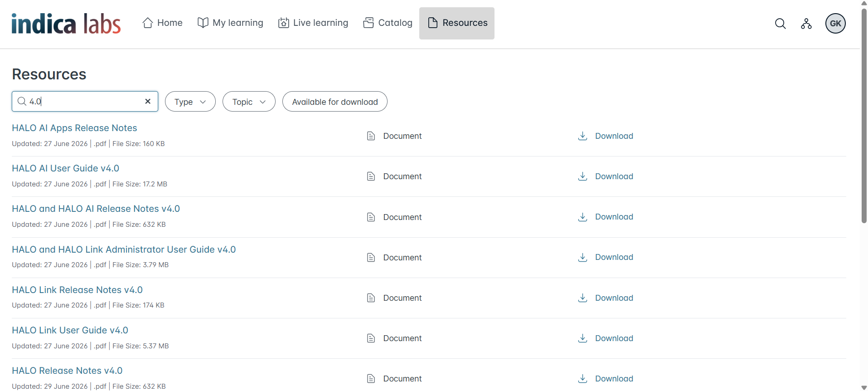Download HALO AI User Guide v4.0 via text link
The height and width of the screenshot is (391, 868).
pos(614,176)
